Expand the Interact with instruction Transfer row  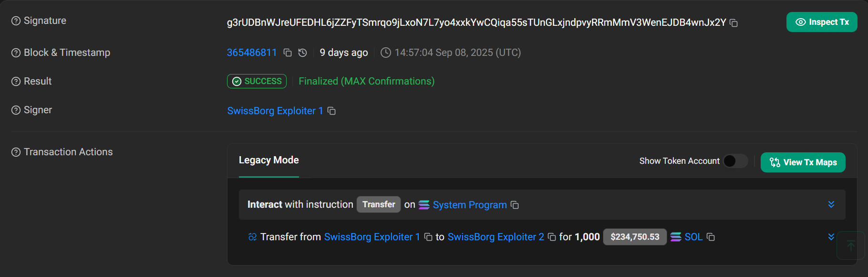[831, 204]
